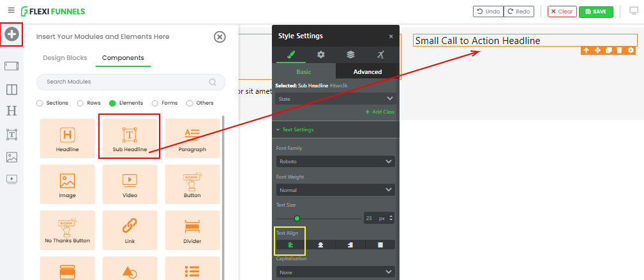Adjust the Text Size slider handle

(297, 218)
